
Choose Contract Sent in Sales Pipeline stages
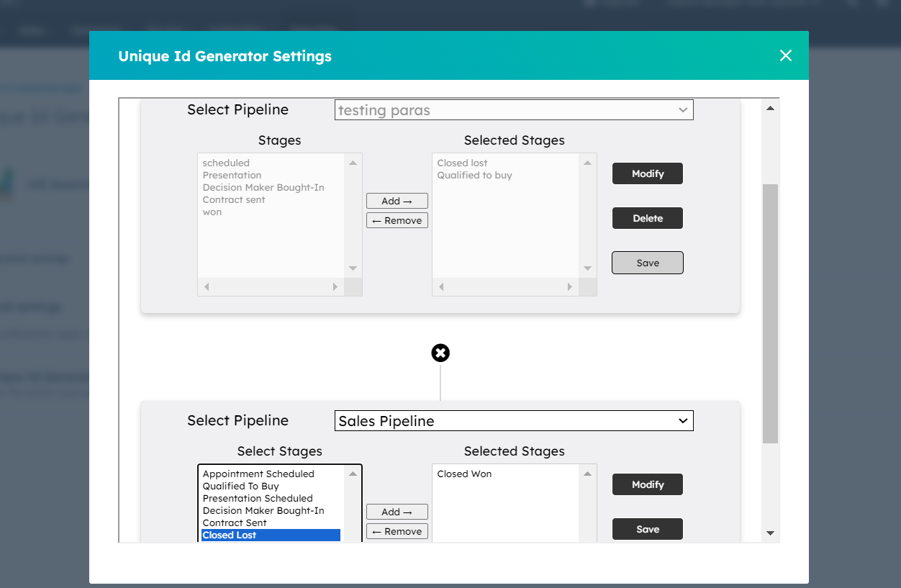click(235, 523)
